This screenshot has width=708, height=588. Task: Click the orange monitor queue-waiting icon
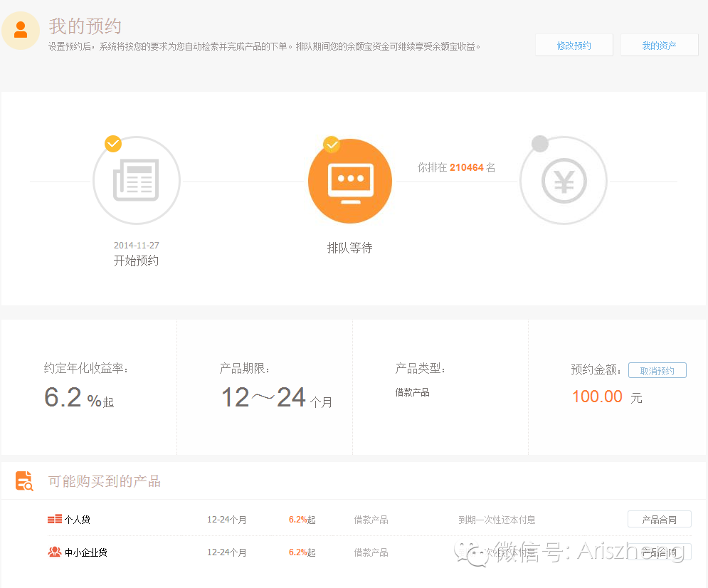point(350,181)
